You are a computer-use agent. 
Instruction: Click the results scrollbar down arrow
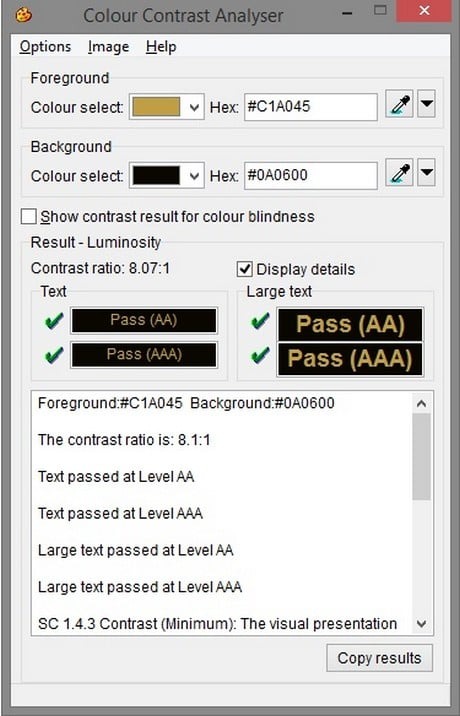[x=422, y=623]
